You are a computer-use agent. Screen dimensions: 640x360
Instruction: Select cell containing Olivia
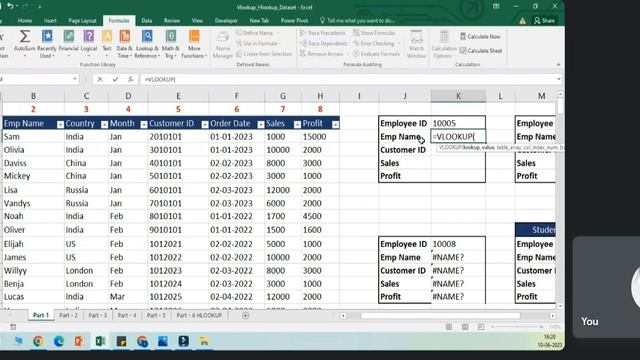pyautogui.click(x=33, y=150)
